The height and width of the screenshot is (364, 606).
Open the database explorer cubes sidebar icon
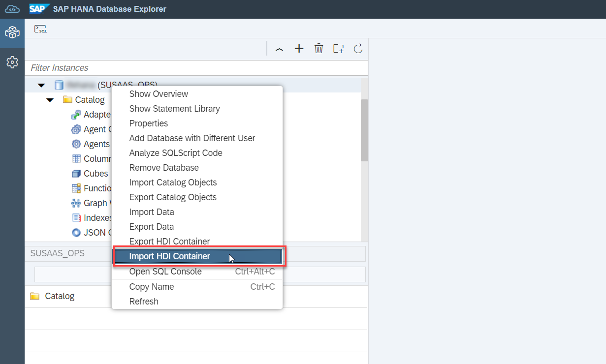click(12, 33)
